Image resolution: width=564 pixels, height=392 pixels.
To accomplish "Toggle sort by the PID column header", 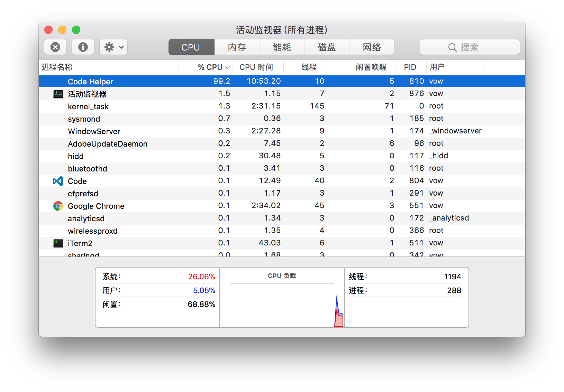I will [x=410, y=67].
